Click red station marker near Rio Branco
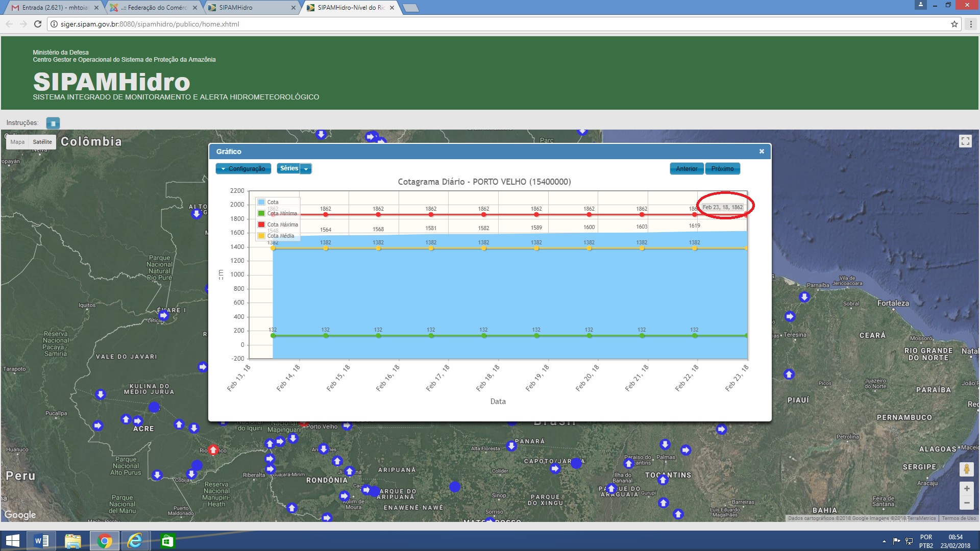This screenshot has height=551, width=980. (x=213, y=449)
